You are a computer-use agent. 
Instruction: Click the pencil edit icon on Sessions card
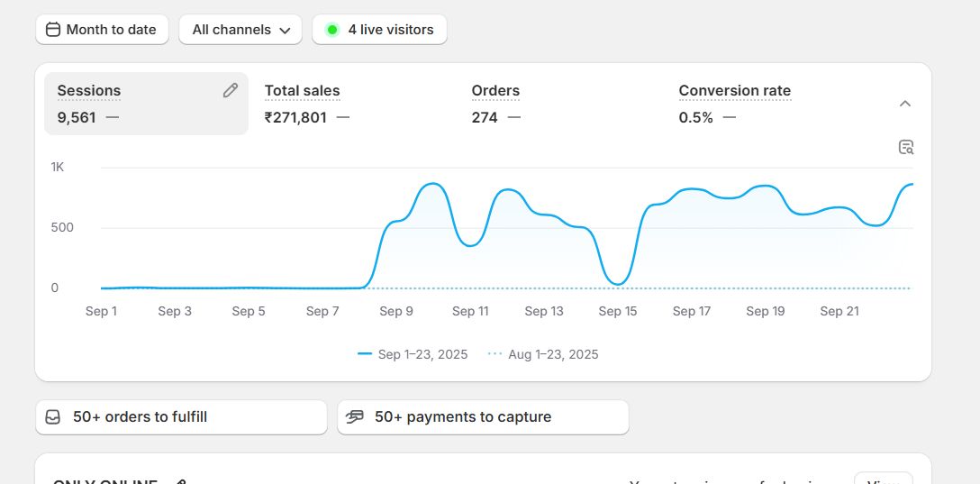coord(231,90)
